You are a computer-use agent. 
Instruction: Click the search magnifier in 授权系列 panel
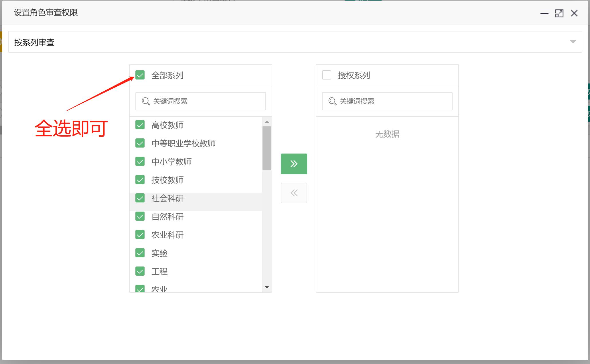tap(332, 101)
